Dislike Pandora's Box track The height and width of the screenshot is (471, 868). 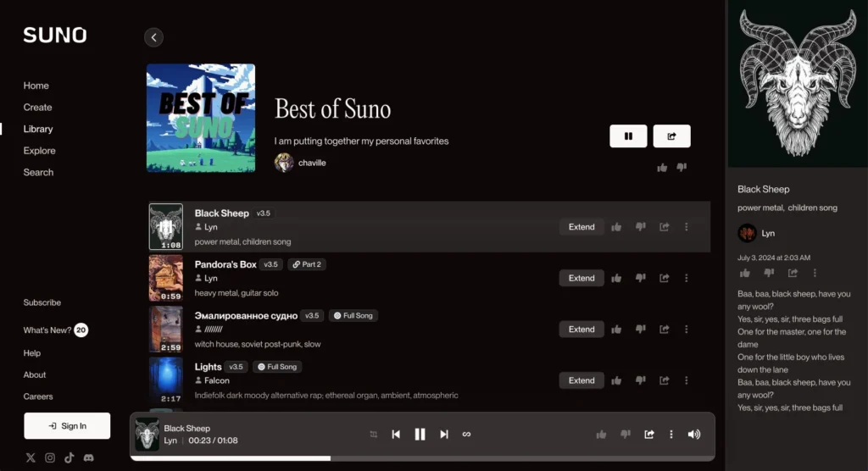pyautogui.click(x=641, y=278)
